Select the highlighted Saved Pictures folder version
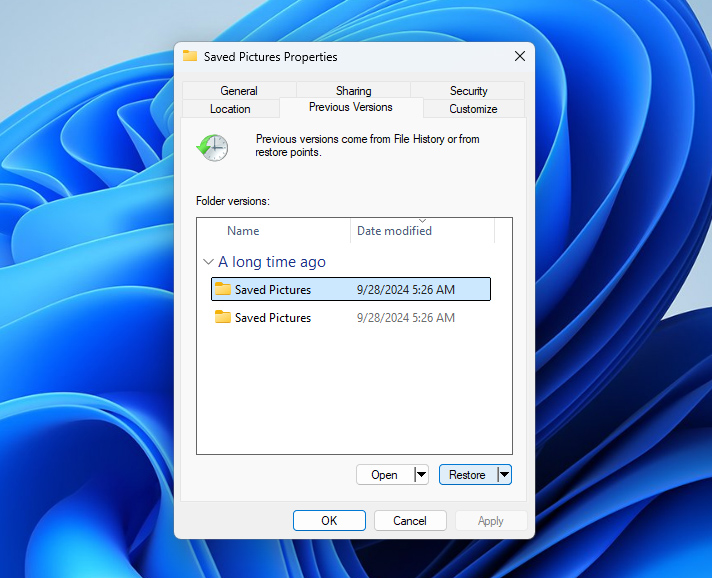This screenshot has width=712, height=578. (x=351, y=289)
